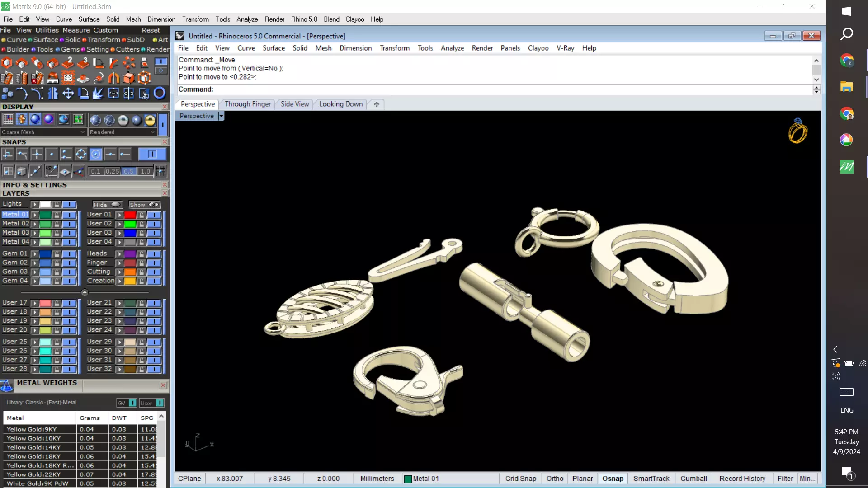The image size is (868, 488).
Task: Select the orange cage-edit cube icon
Action: (x=144, y=78)
